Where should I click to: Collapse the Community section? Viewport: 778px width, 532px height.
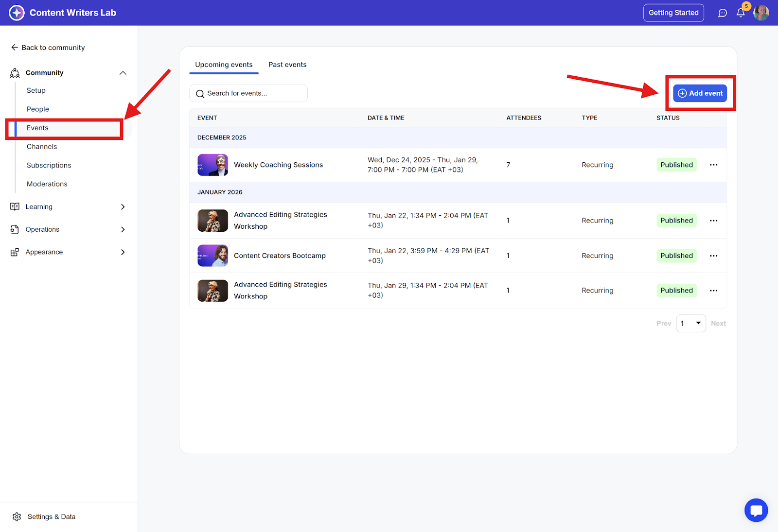tap(123, 73)
